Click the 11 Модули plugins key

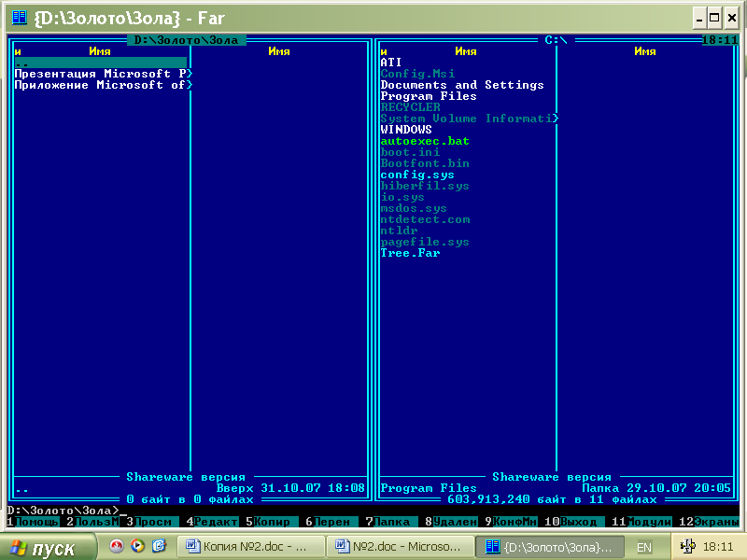pos(641,522)
